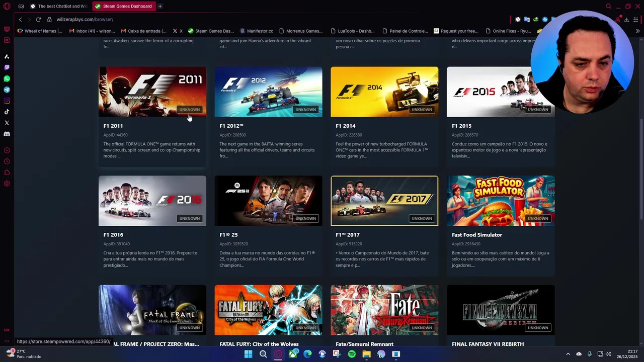This screenshot has height=362, width=644.
Task: Open the Fast Food Simulator thumbnail
Action: point(501,201)
